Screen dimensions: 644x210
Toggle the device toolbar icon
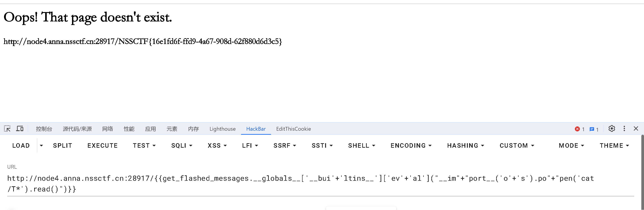click(20, 129)
